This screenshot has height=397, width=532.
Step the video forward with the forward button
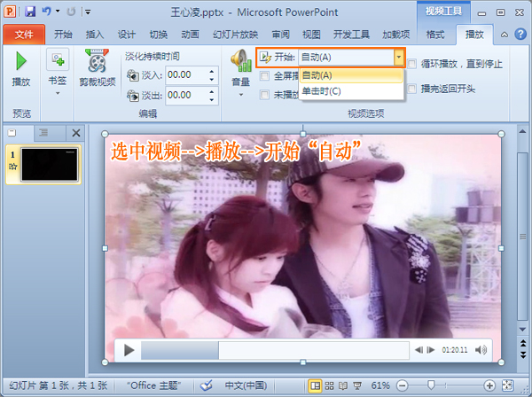coord(431,350)
